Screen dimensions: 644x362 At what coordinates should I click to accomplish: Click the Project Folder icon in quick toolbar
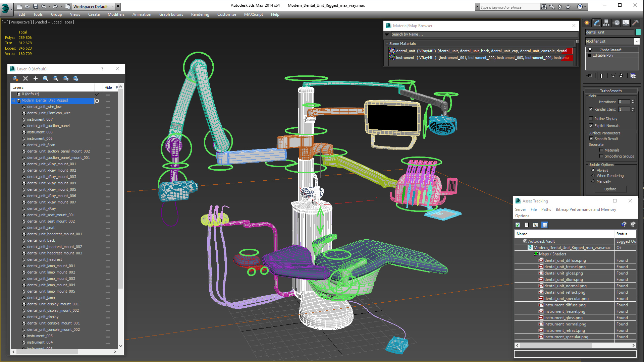tap(68, 6)
